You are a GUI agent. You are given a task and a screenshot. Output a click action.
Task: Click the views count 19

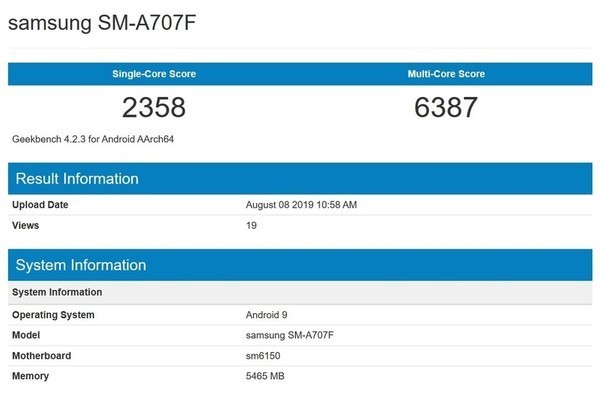[x=251, y=225]
